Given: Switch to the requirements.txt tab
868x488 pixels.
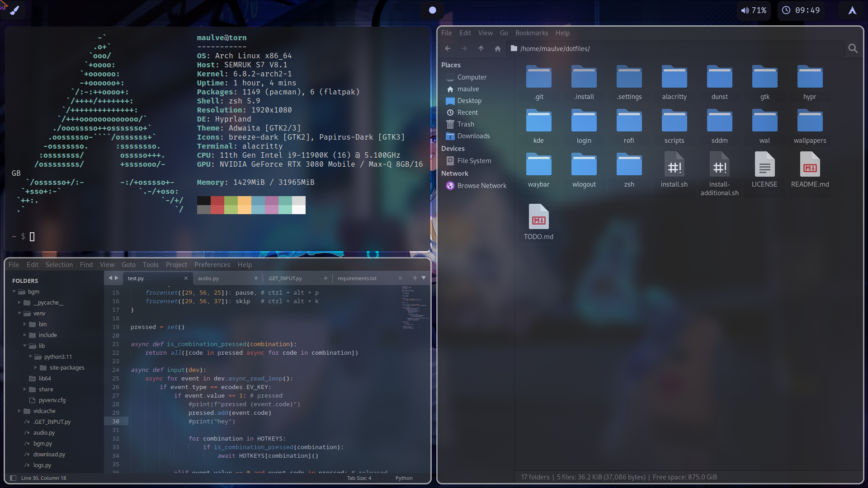Looking at the screenshot, I should click(357, 278).
